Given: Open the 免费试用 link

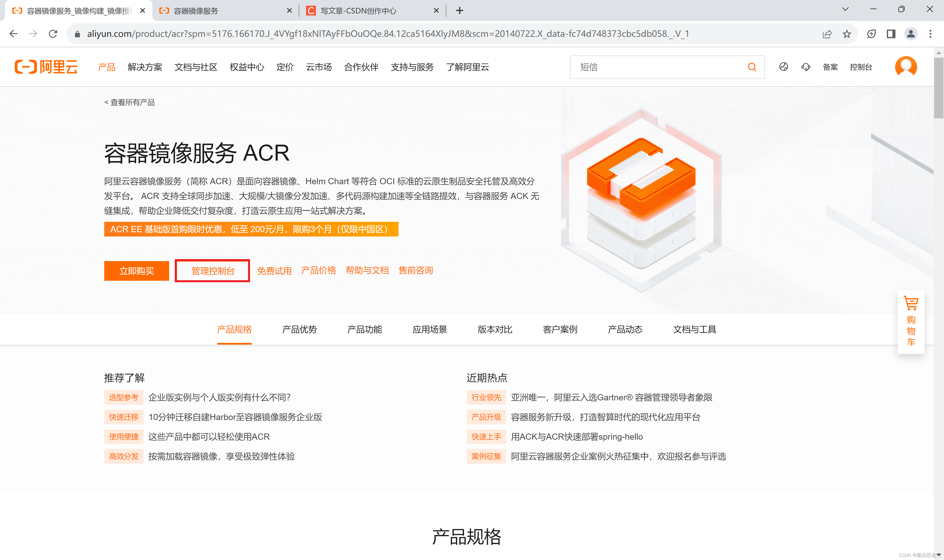Looking at the screenshot, I should pos(274,271).
